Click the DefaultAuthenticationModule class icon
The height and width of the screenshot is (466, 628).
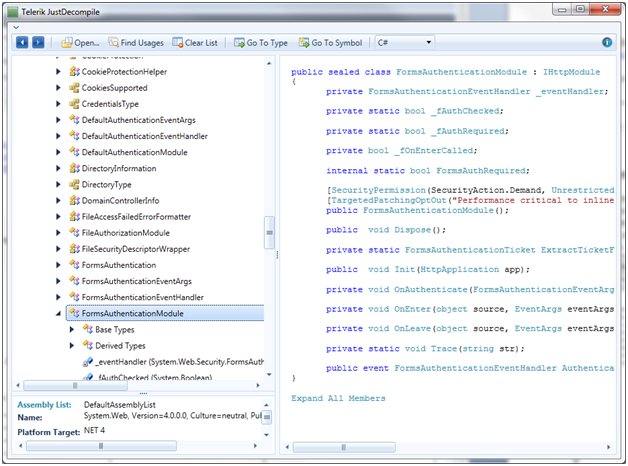coord(74,152)
